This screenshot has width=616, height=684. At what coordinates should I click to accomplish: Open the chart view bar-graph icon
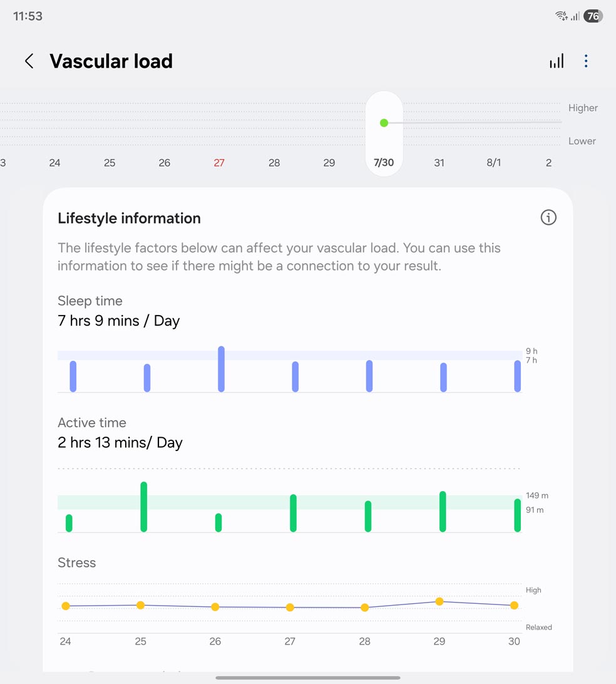(557, 61)
